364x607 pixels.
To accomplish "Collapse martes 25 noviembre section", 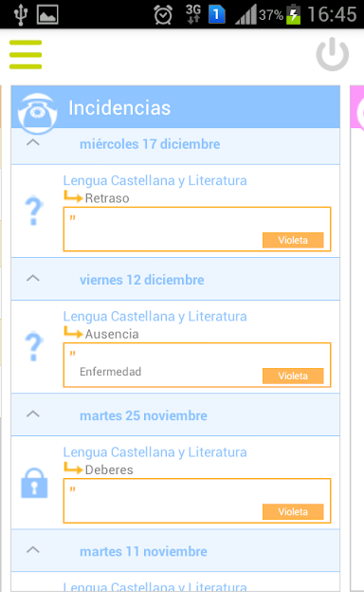I will (x=33, y=414).
